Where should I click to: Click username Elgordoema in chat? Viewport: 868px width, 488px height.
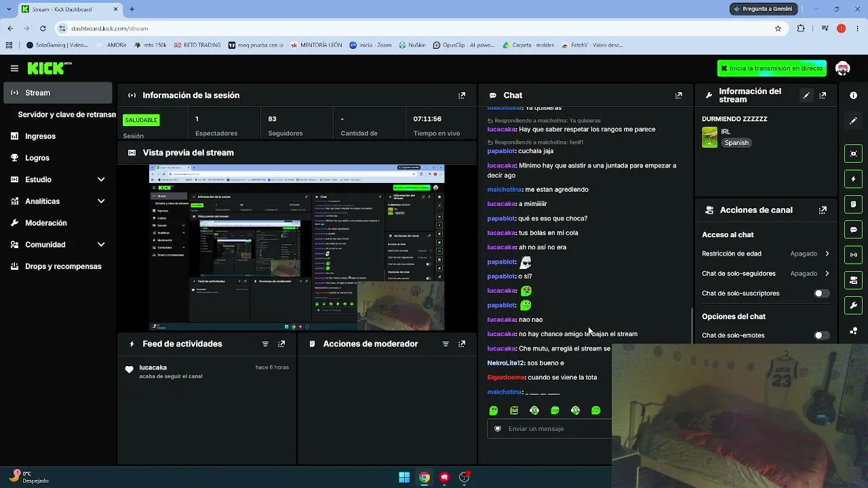[x=506, y=378]
